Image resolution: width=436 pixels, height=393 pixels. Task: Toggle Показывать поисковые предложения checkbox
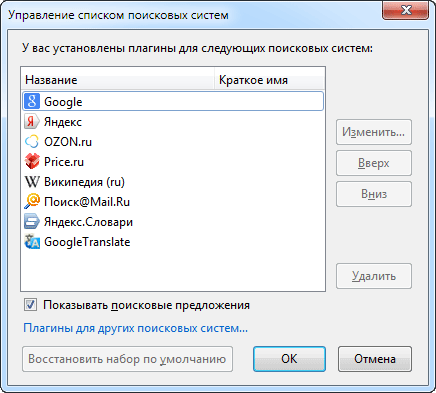pyautogui.click(x=30, y=305)
